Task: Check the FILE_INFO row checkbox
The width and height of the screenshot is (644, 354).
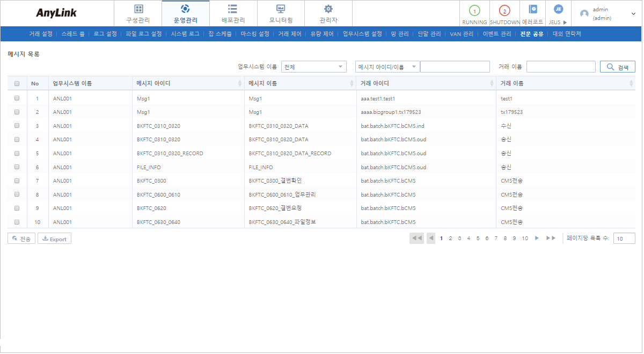Action: point(17,167)
